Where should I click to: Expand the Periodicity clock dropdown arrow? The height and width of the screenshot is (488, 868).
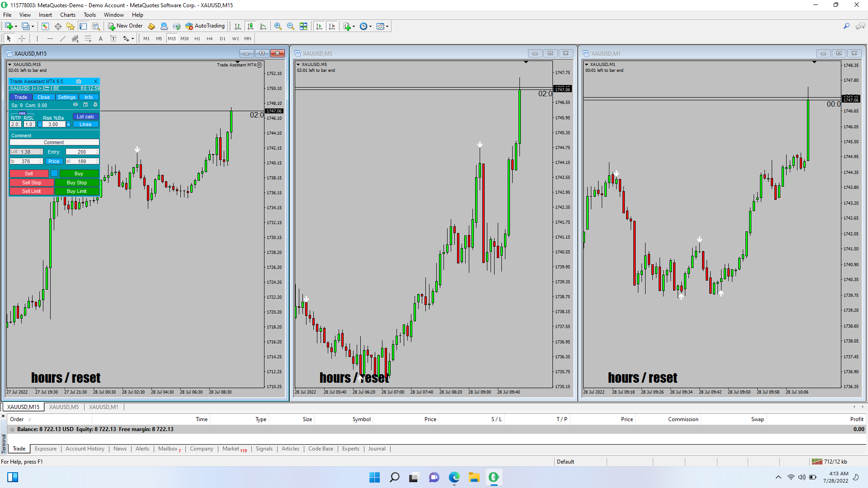pyautogui.click(x=371, y=26)
